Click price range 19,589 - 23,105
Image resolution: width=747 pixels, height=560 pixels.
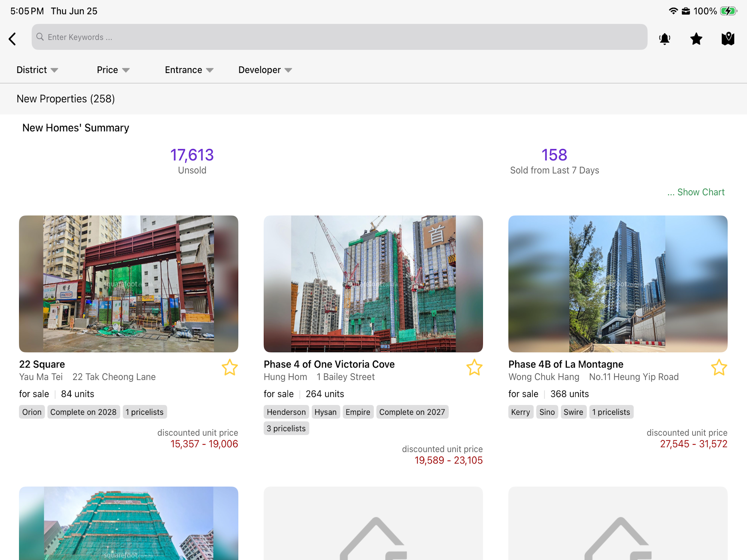pyautogui.click(x=448, y=460)
